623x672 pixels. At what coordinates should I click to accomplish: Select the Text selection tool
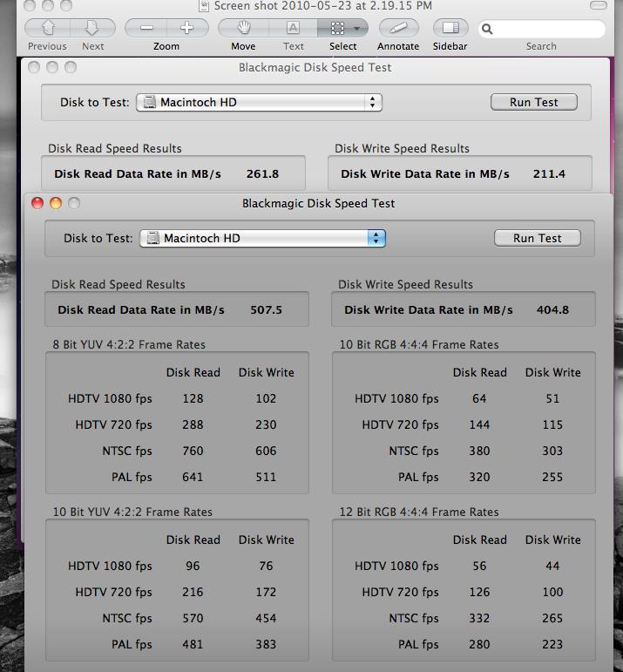pyautogui.click(x=293, y=28)
